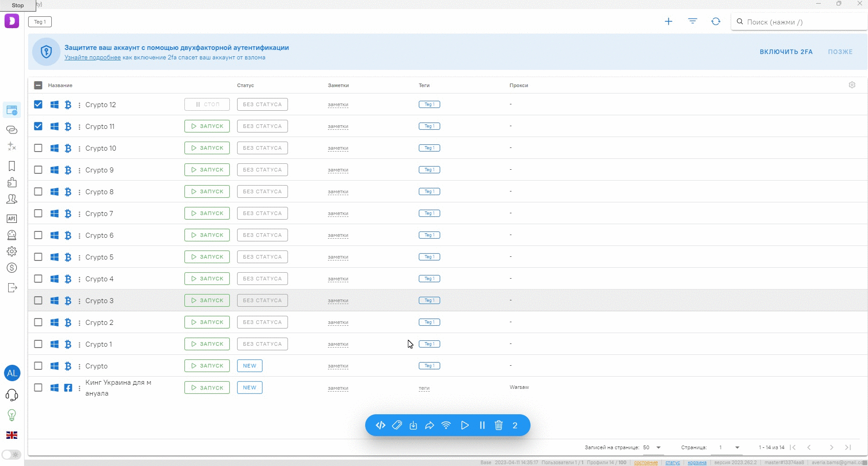868x466 pixels.
Task: Open the filter icon in top toolbar
Action: [692, 21]
